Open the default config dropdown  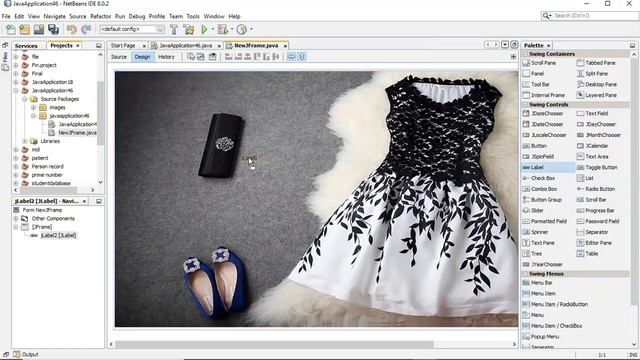132,29
